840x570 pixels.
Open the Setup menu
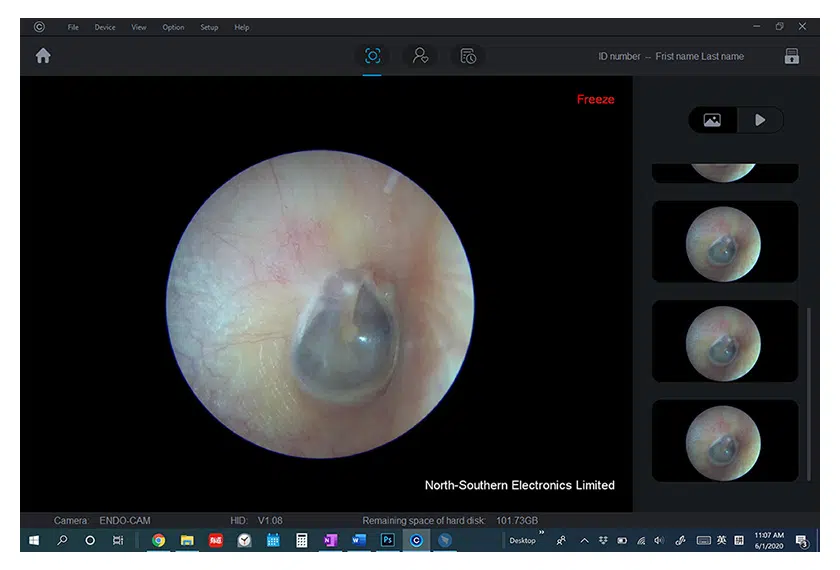209,27
